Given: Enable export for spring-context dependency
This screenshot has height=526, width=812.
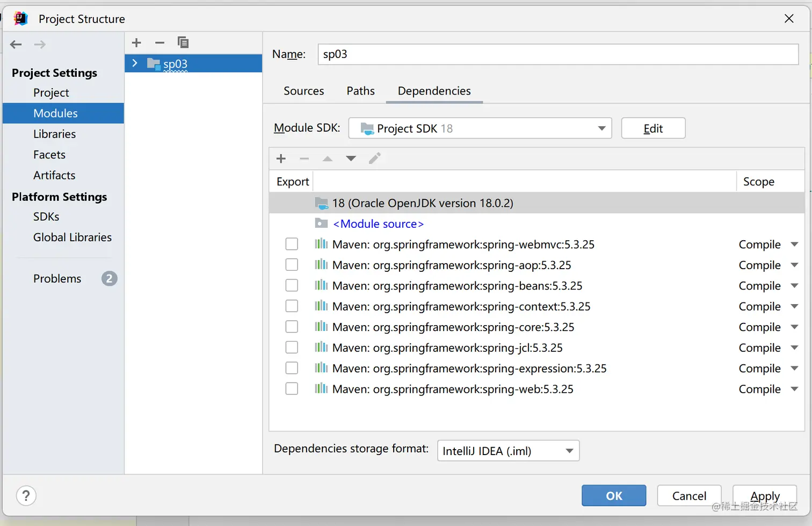Looking at the screenshot, I should (292, 306).
